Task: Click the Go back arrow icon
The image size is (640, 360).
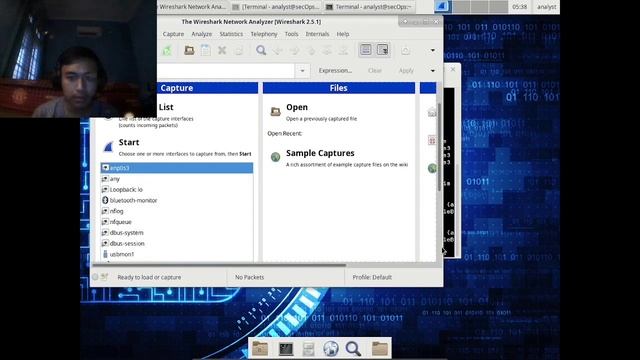Action: (278, 50)
